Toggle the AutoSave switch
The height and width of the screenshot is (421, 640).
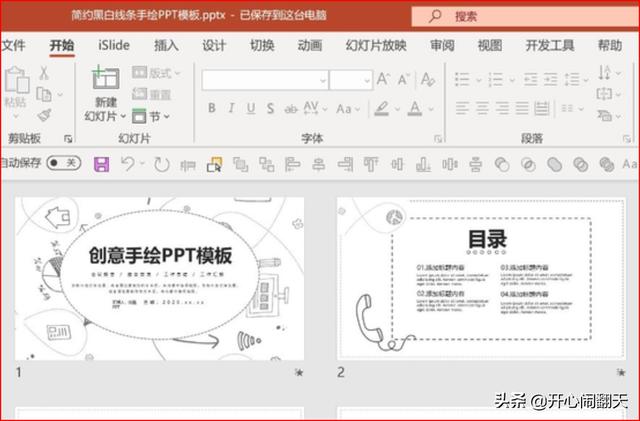click(64, 163)
